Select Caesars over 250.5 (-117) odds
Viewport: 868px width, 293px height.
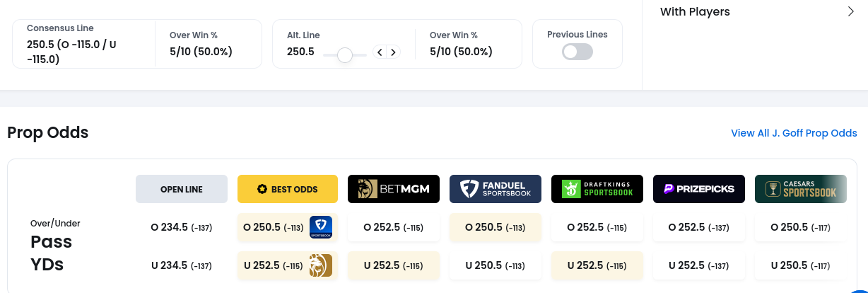coord(801,227)
